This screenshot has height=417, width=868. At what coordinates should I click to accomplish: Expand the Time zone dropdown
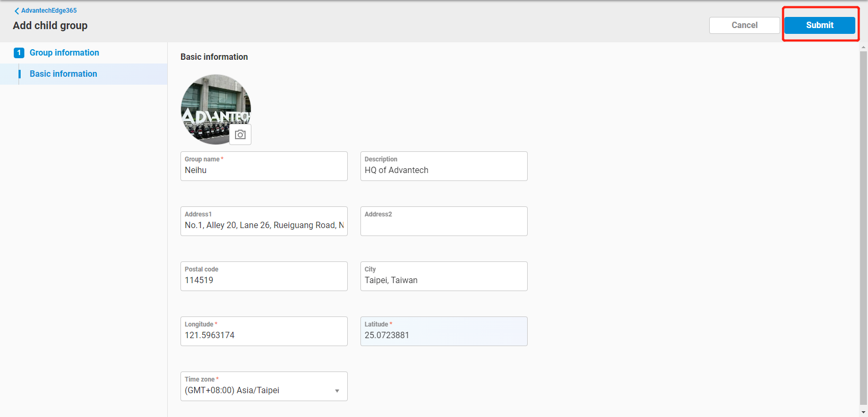point(337,391)
